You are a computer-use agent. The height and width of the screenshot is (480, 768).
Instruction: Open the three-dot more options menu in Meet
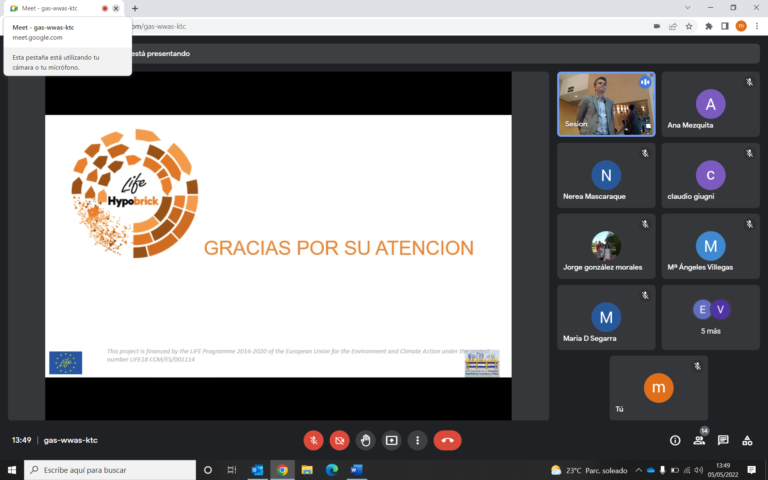tap(417, 440)
